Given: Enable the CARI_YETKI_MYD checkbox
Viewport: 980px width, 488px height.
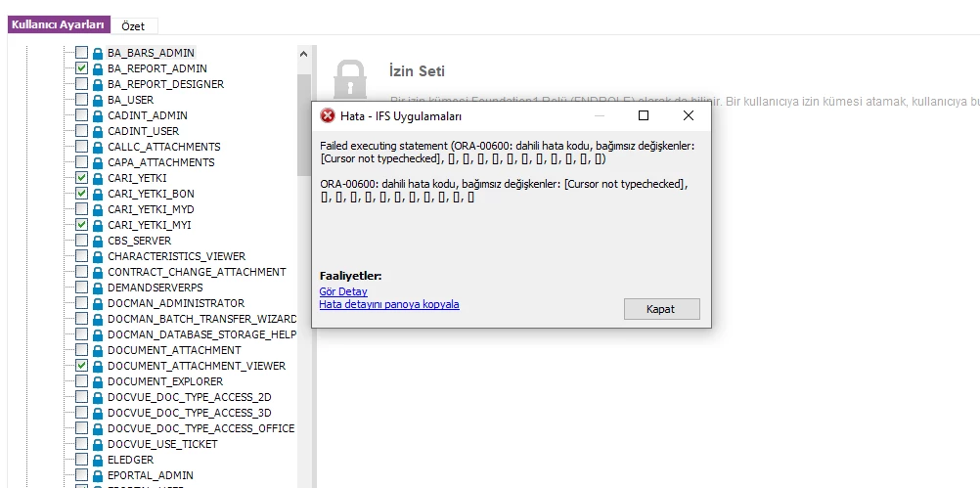Looking at the screenshot, I should coord(82,208).
